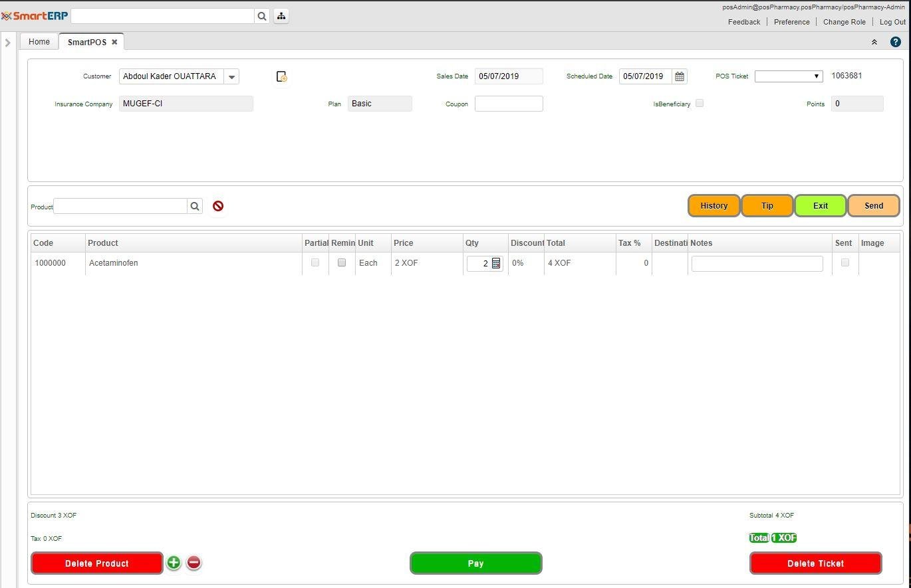Click the Subtotal 4 XOF text
Image resolution: width=911 pixels, height=588 pixels.
point(771,516)
